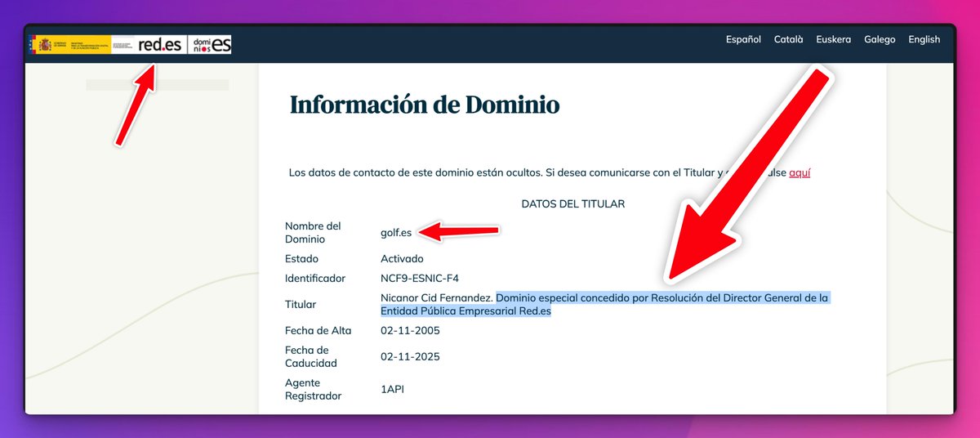Click registrar agent value 1API
Viewport: 980px width, 438px height.
point(392,390)
